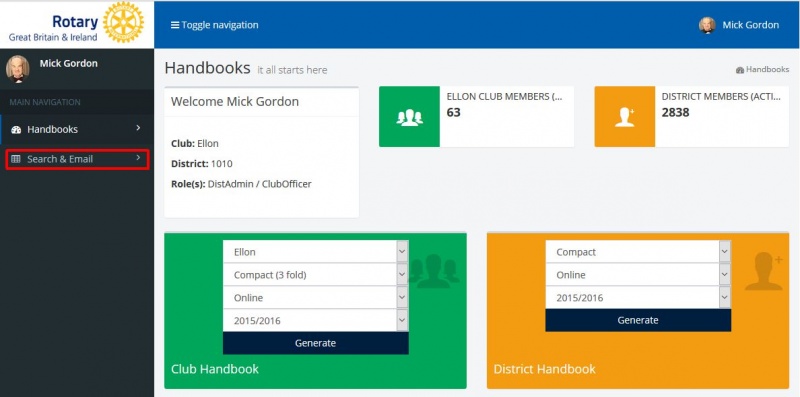Click the Mick Gordon name in sidebar
Screen dimensions: 800x397
coord(68,63)
